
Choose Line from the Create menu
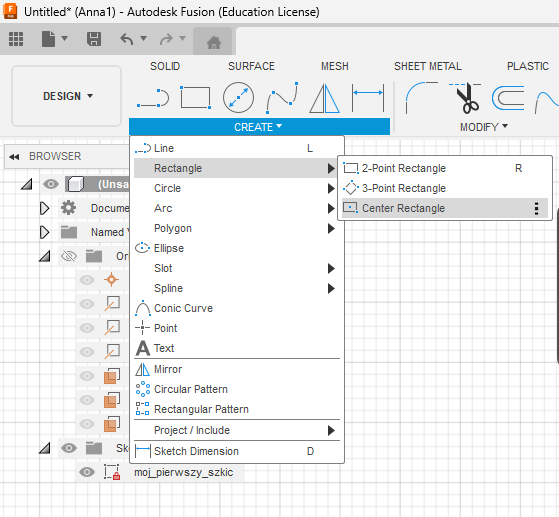pos(237,148)
